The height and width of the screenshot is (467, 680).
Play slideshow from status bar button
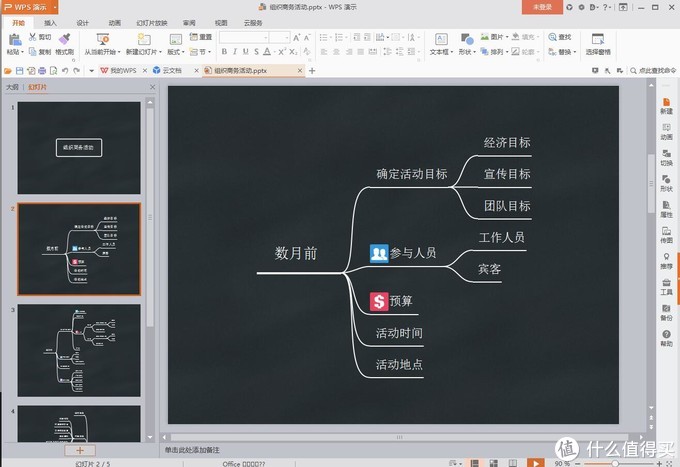pyautogui.click(x=536, y=463)
